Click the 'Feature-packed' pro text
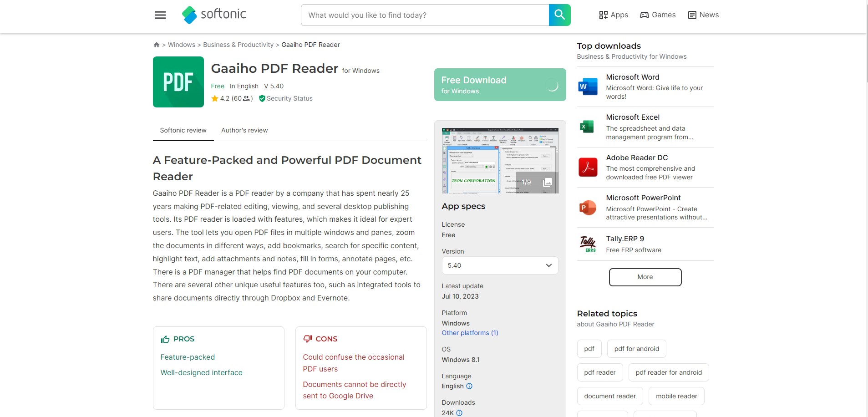868x417 pixels. pos(188,357)
